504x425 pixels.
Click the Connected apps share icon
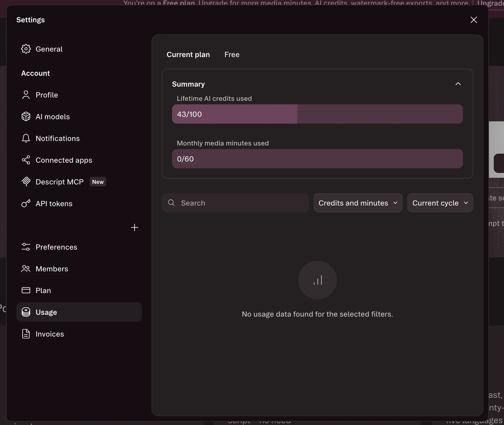point(26,160)
